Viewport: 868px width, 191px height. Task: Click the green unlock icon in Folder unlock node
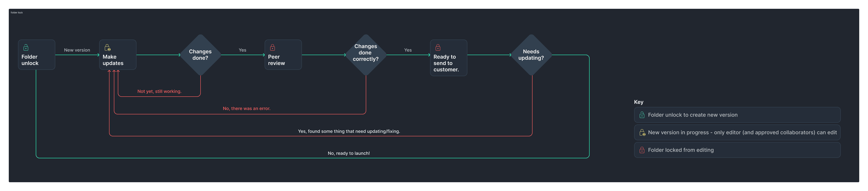pyautogui.click(x=26, y=47)
